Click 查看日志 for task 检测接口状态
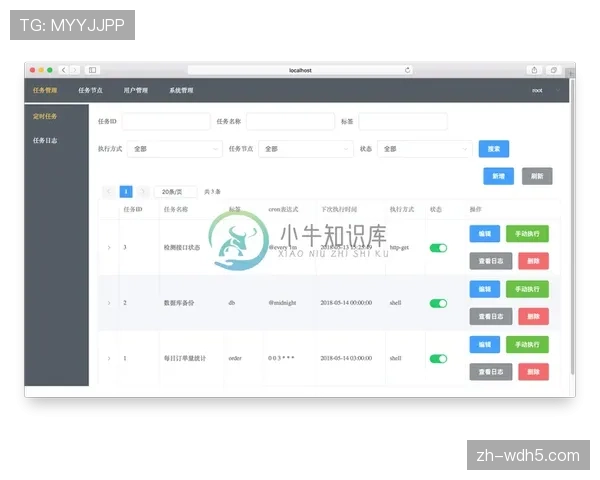The height and width of the screenshot is (480, 600). pyautogui.click(x=491, y=261)
